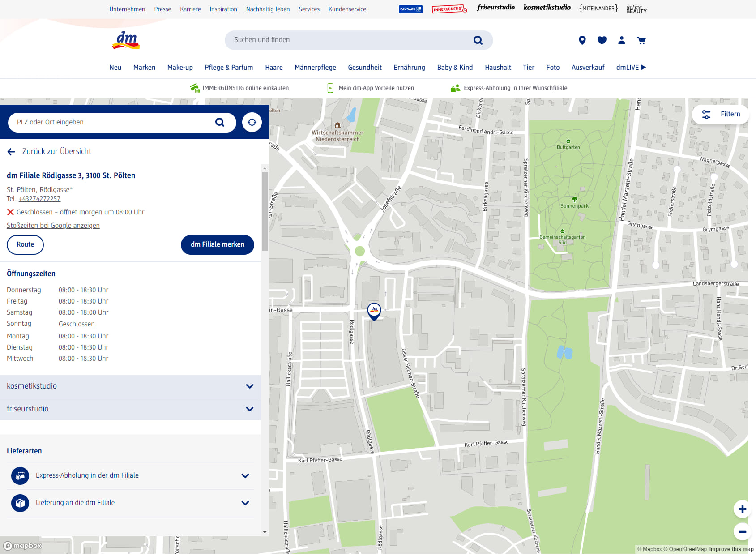Open the Unternehmen link

pos(127,9)
